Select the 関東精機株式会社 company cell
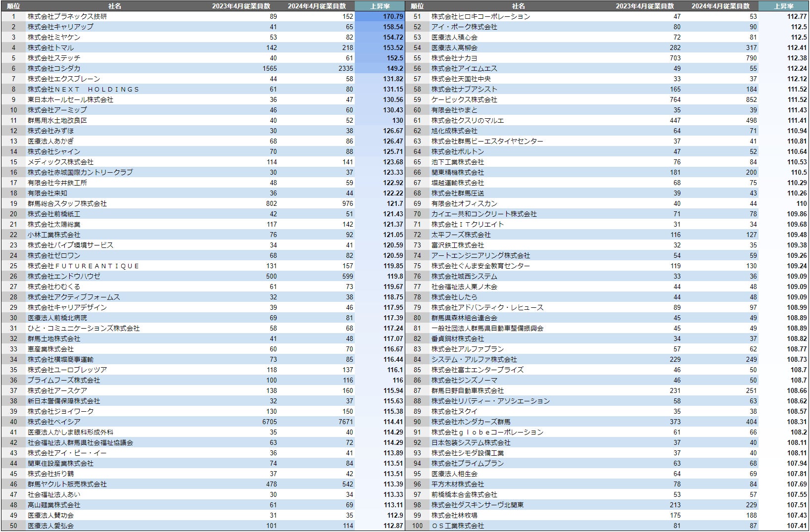The width and height of the screenshot is (810, 532). pyautogui.click(x=458, y=172)
